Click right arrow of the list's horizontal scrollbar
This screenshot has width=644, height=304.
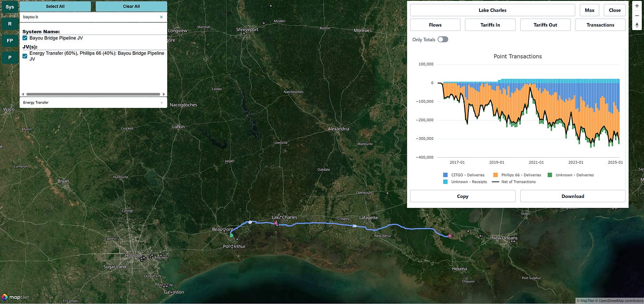click(x=164, y=94)
